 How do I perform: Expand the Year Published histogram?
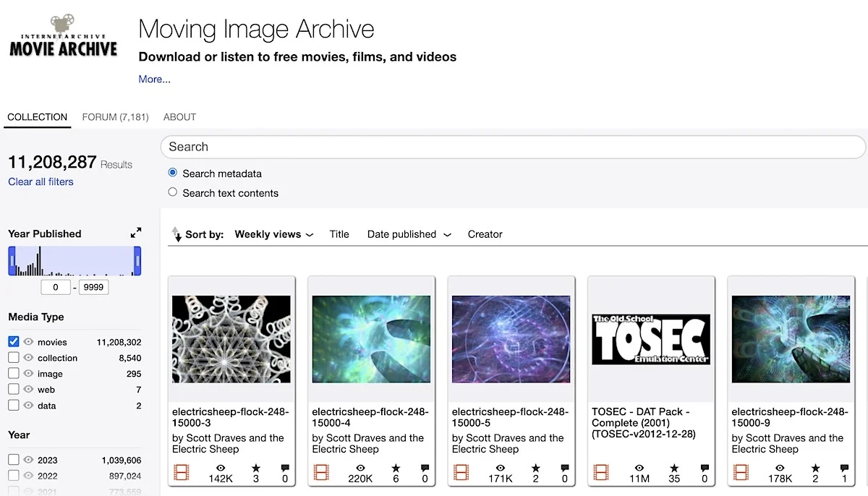[136, 233]
